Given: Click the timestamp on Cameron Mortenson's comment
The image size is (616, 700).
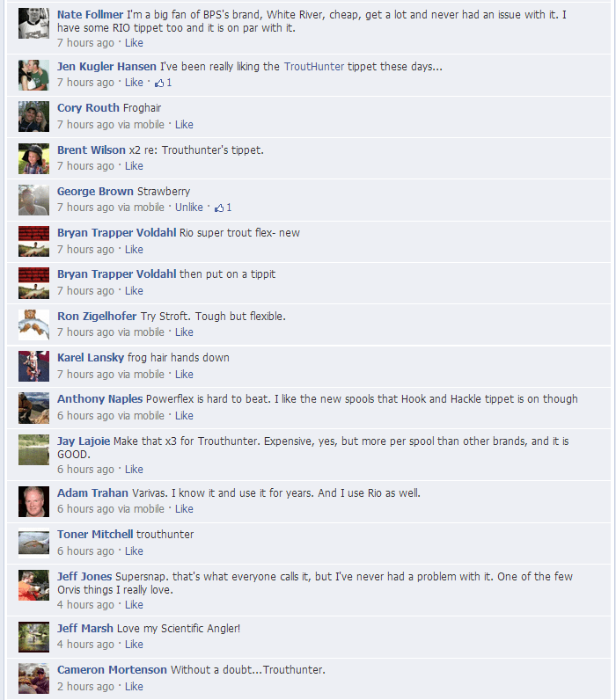Looking at the screenshot, I should (x=85, y=687).
